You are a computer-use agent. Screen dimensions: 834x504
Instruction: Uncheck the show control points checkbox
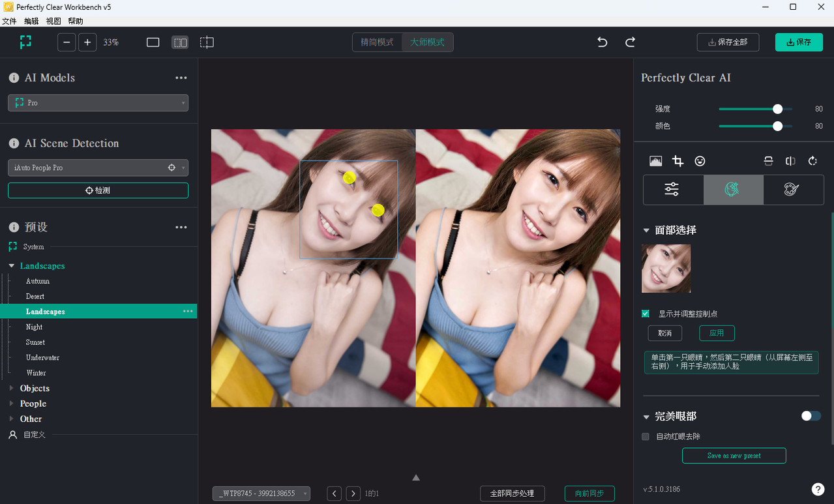[x=646, y=314]
